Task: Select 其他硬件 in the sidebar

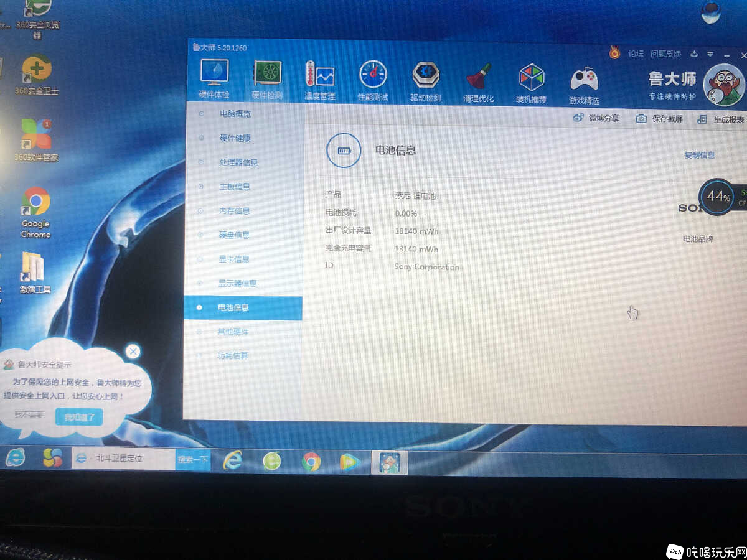Action: click(233, 332)
